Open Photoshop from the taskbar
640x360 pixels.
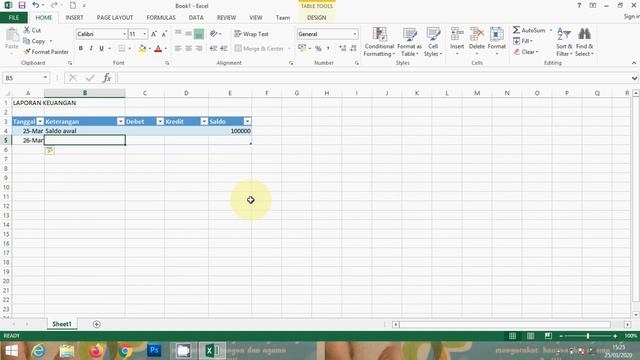tap(154, 350)
